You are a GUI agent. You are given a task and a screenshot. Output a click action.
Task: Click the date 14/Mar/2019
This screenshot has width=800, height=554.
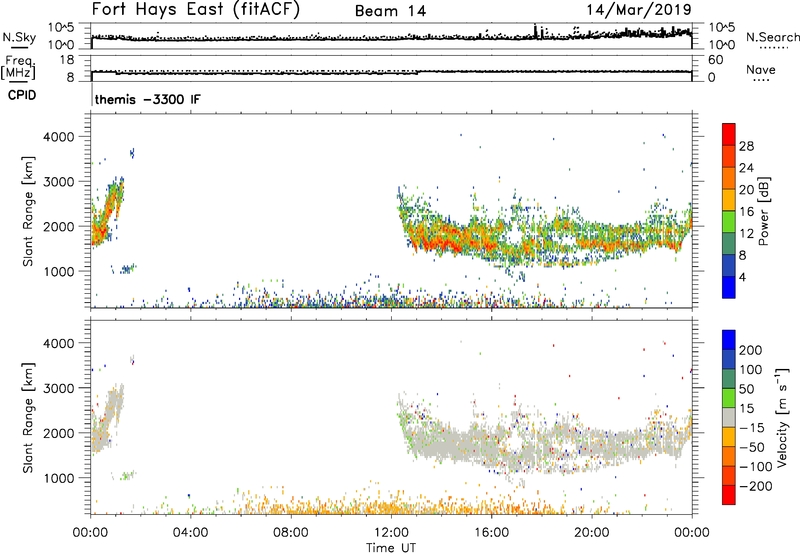point(639,10)
